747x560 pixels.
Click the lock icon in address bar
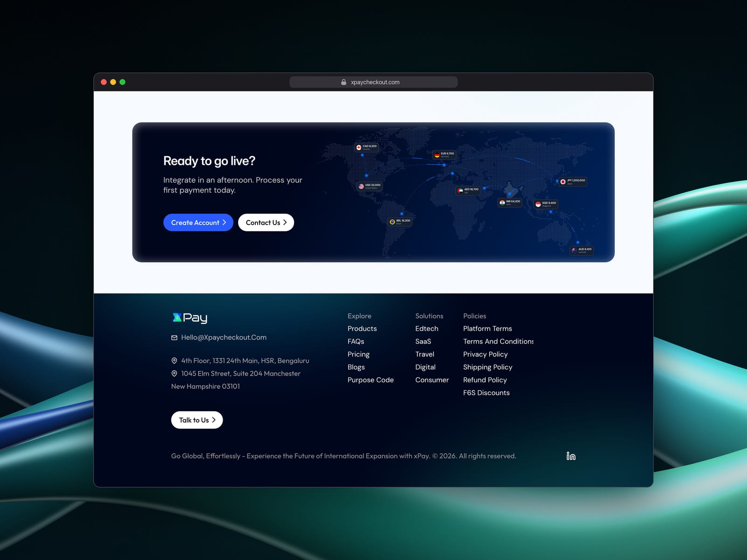tap(344, 82)
